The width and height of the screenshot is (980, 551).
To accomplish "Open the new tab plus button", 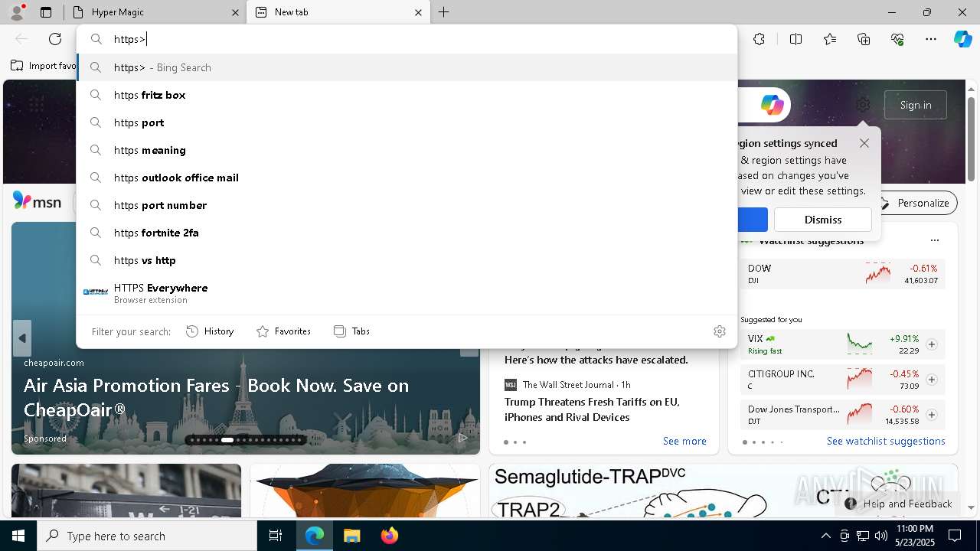I will [x=444, y=12].
